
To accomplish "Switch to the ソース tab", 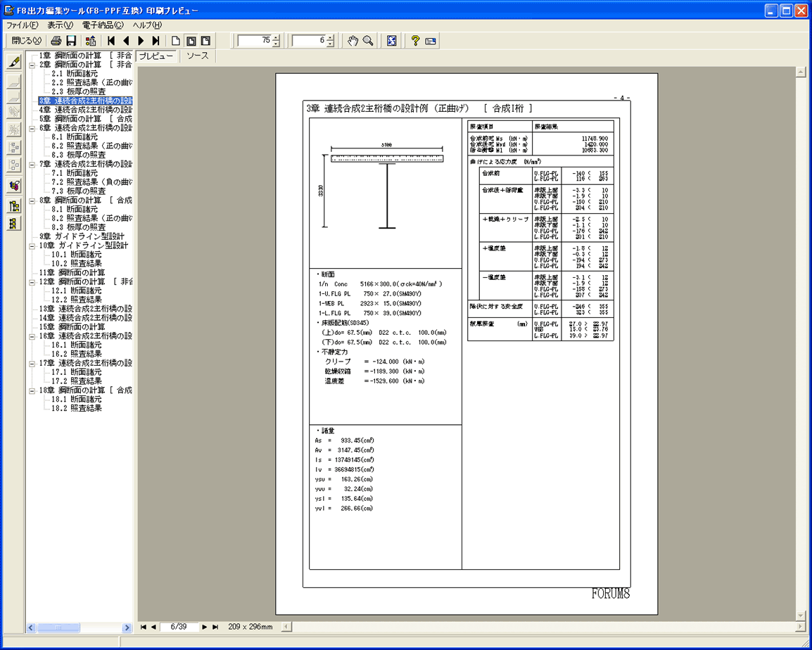I will tap(197, 56).
